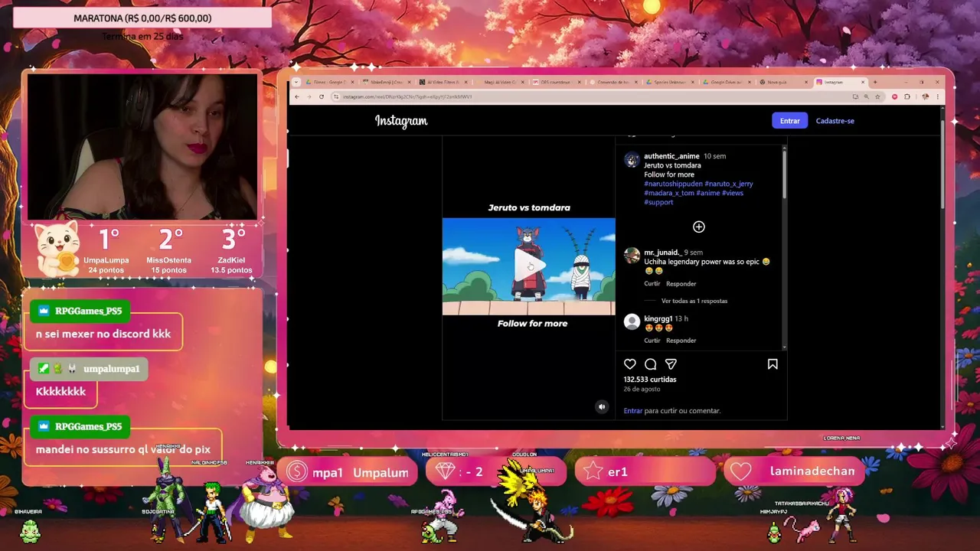The image size is (980, 551).
Task: Click Curtir under kingrgg1 comment
Action: click(652, 341)
